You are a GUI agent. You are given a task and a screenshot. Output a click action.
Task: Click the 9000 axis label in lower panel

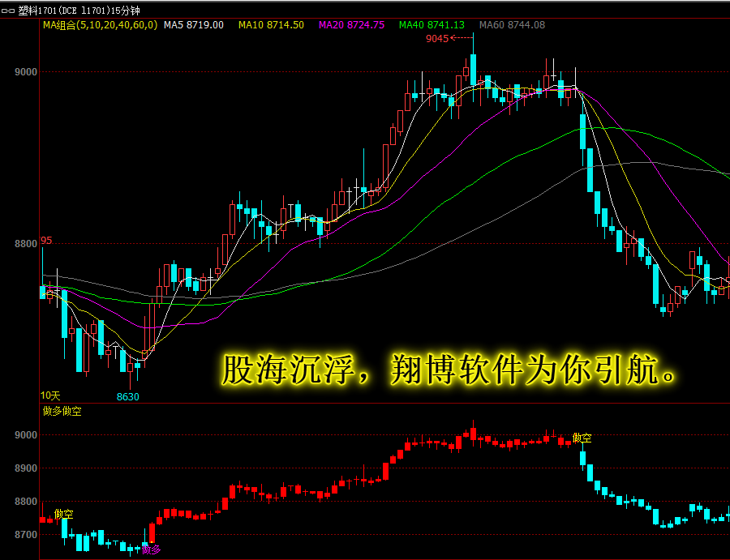point(26,435)
